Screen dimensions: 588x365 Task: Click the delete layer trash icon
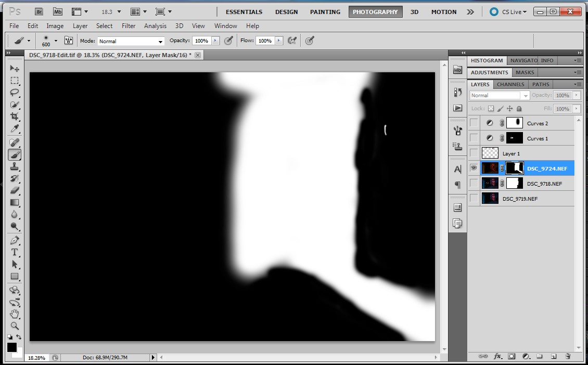[x=568, y=356]
